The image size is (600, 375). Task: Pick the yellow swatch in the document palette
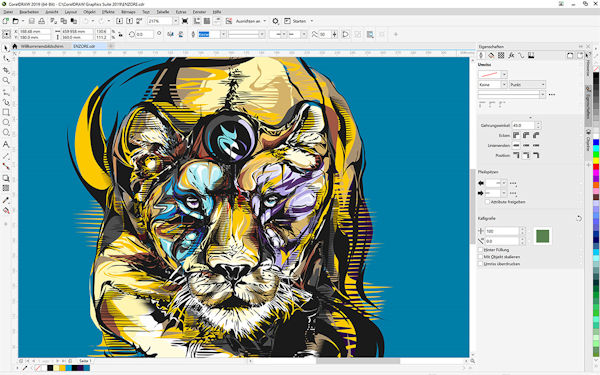[x=62, y=368]
